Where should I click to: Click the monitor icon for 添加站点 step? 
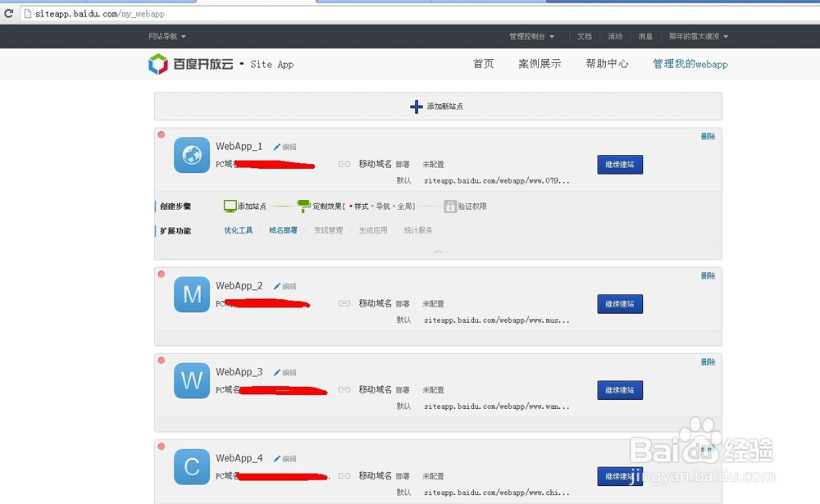(230, 206)
